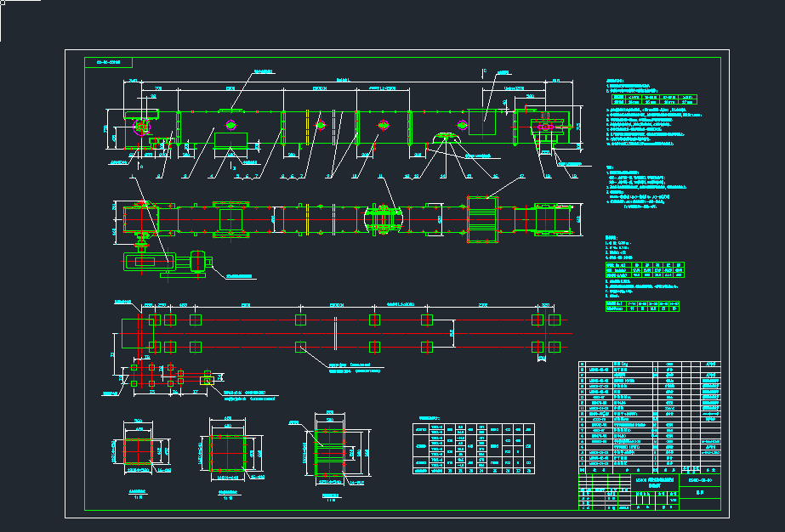Click the balloon label number 17
785x532 pixels.
point(521,177)
